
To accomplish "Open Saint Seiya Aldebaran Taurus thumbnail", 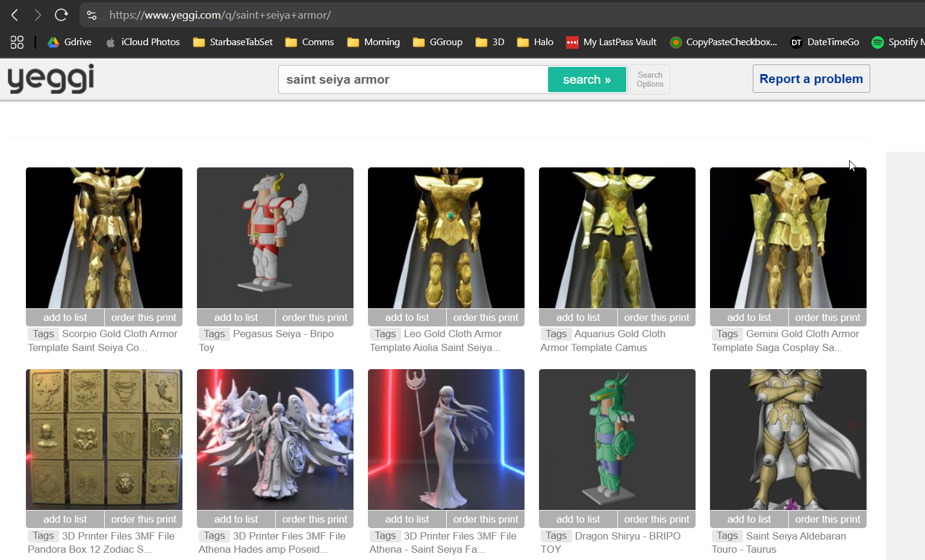I will pos(788,440).
